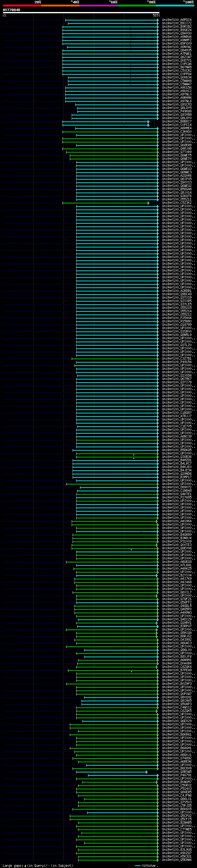Screen dimensions: 197x868
Task: Open hit UniRef100_B9RIB2
Action: (x=176, y=26)
